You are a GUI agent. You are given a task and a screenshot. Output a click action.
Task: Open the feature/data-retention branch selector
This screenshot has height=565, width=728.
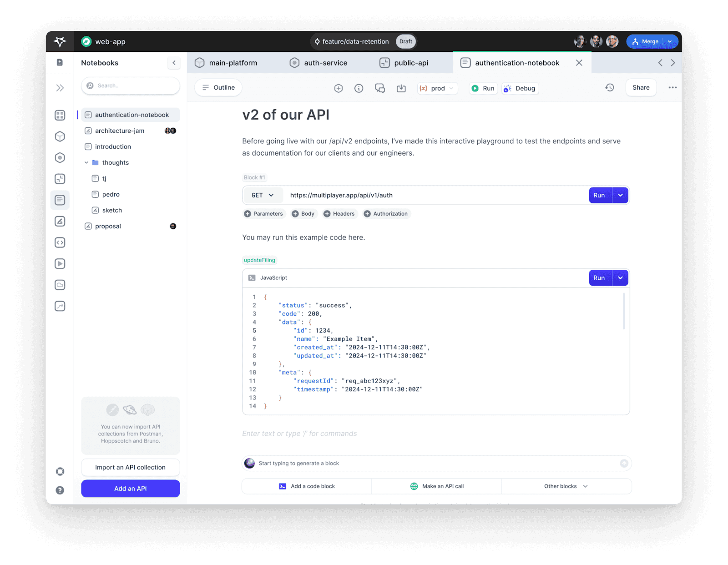click(x=364, y=41)
